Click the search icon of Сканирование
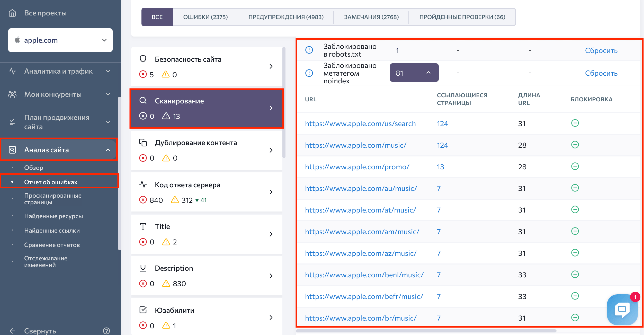 coord(143,101)
